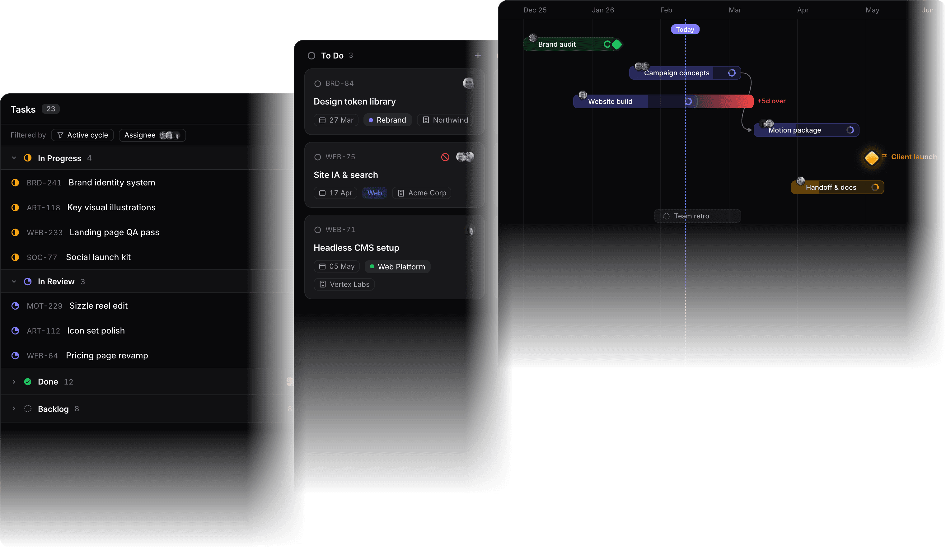Expand the Backlog group
Image resolution: width=946 pixels, height=560 pixels.
[x=14, y=409]
